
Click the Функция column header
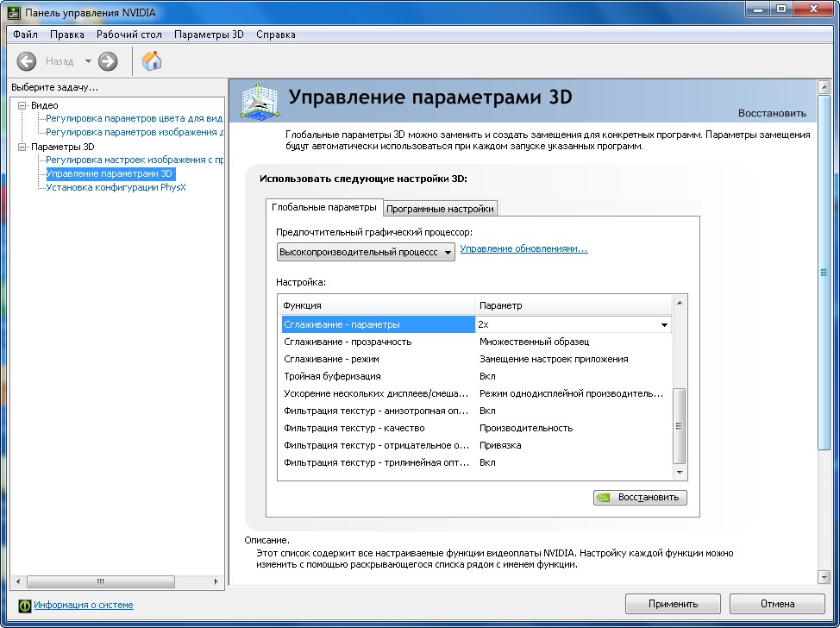(x=377, y=305)
